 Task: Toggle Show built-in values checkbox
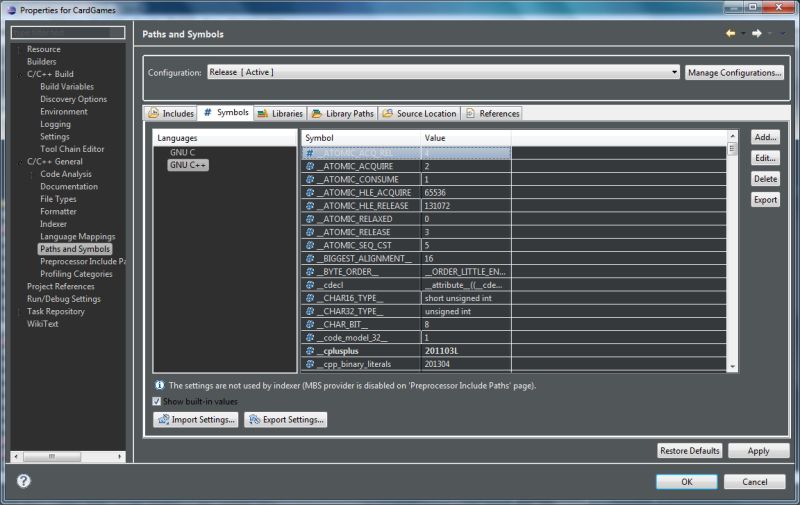[157, 401]
